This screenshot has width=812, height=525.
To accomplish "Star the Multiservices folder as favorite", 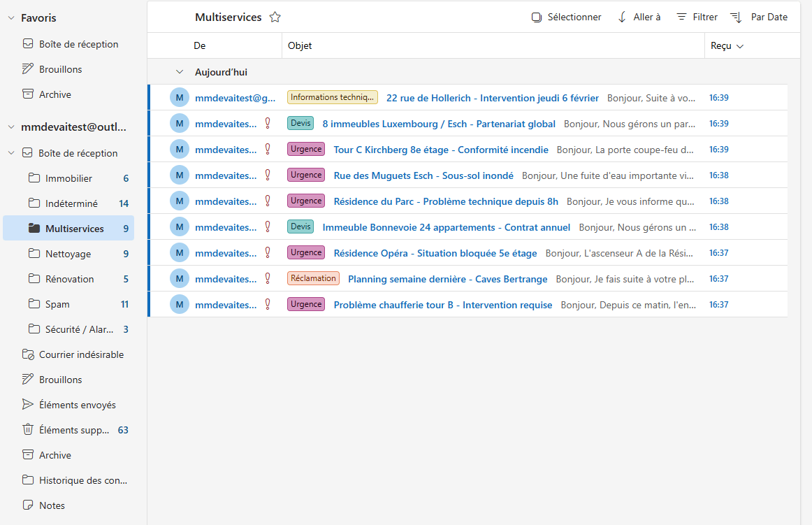I will 275,17.
